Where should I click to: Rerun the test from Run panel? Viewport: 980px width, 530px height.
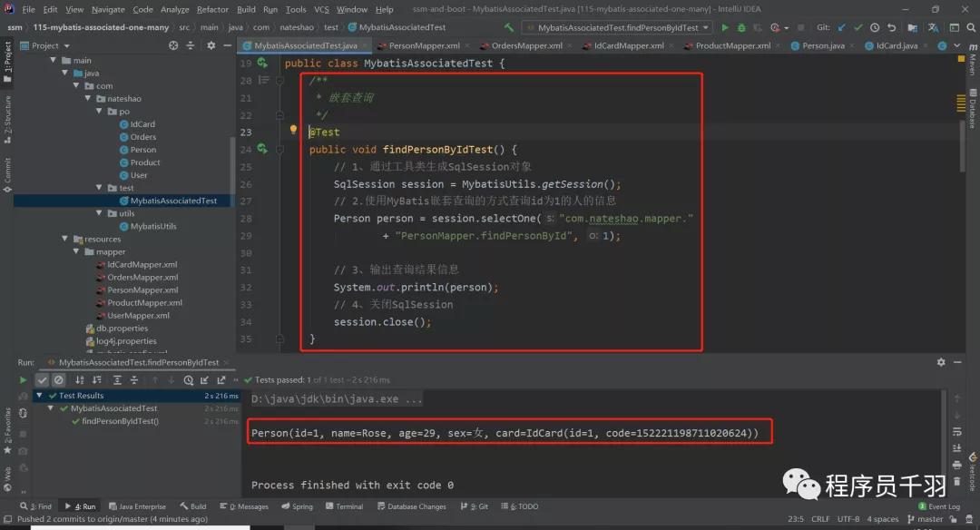pos(23,380)
